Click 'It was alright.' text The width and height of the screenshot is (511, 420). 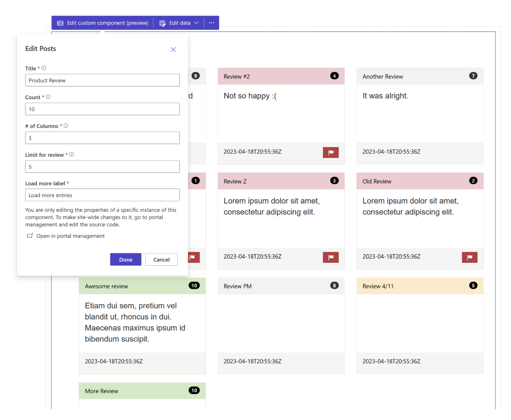click(386, 96)
